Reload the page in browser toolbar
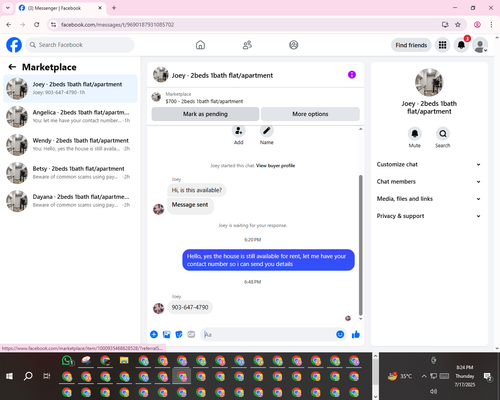500x400 pixels. [x=37, y=25]
